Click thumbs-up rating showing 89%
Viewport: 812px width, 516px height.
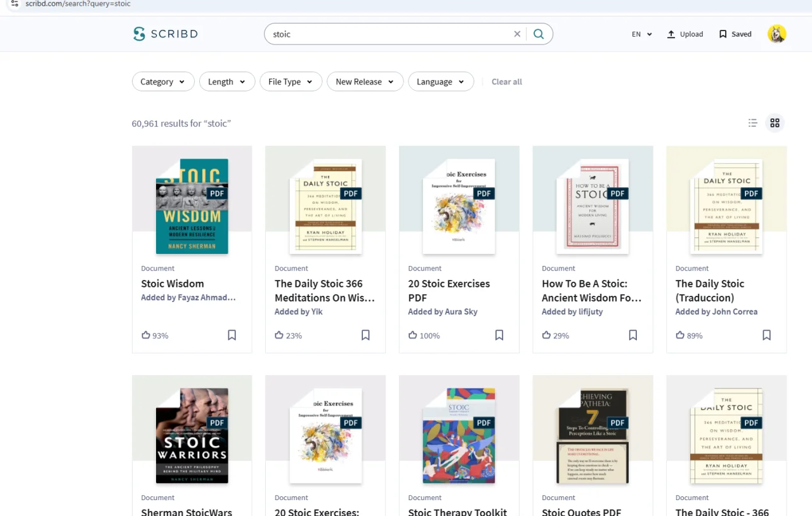point(680,335)
